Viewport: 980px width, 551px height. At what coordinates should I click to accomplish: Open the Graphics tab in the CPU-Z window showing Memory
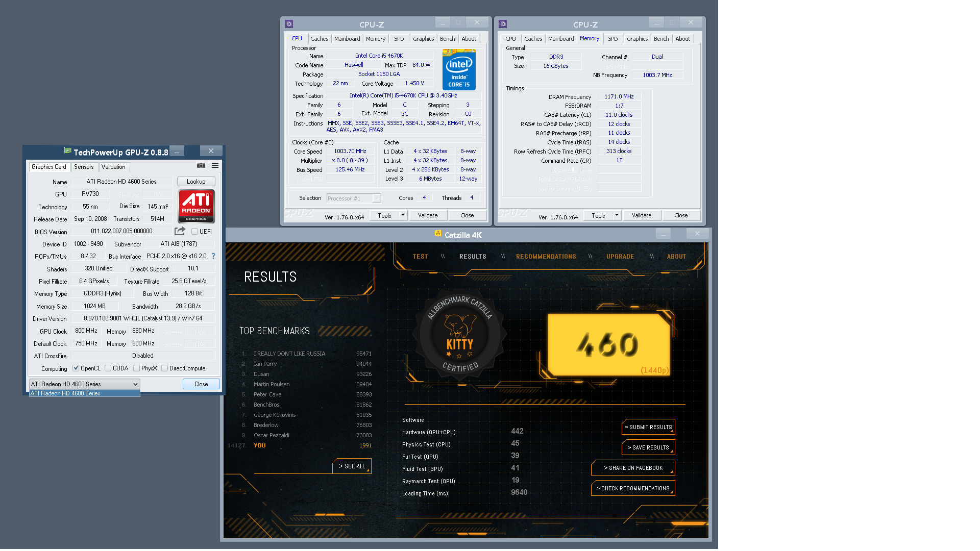tap(638, 39)
